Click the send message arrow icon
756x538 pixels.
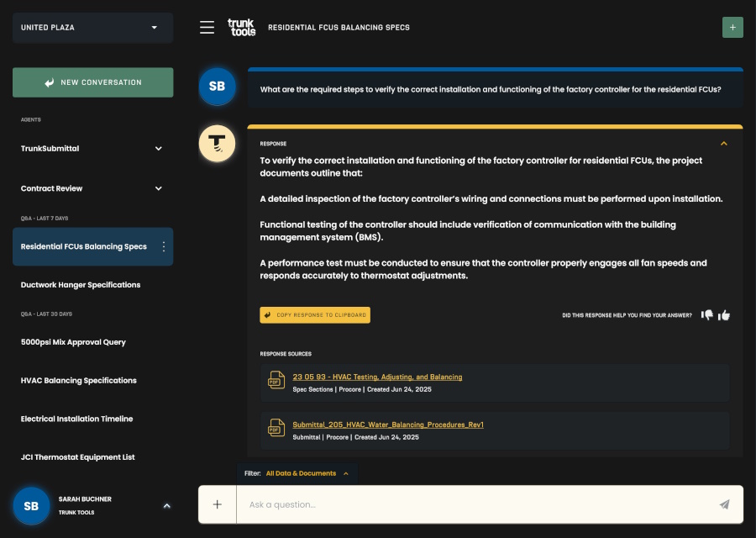(x=724, y=504)
